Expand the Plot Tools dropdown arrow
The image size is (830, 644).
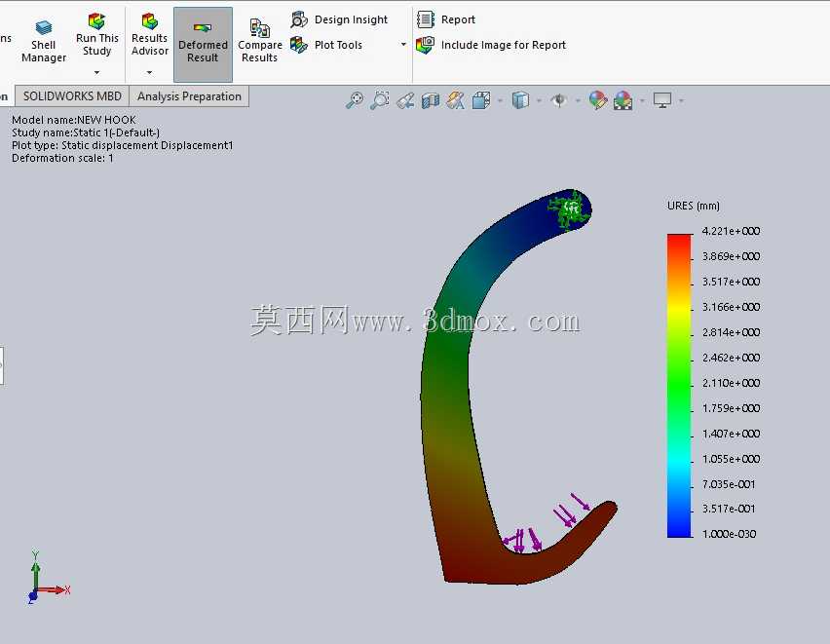403,45
